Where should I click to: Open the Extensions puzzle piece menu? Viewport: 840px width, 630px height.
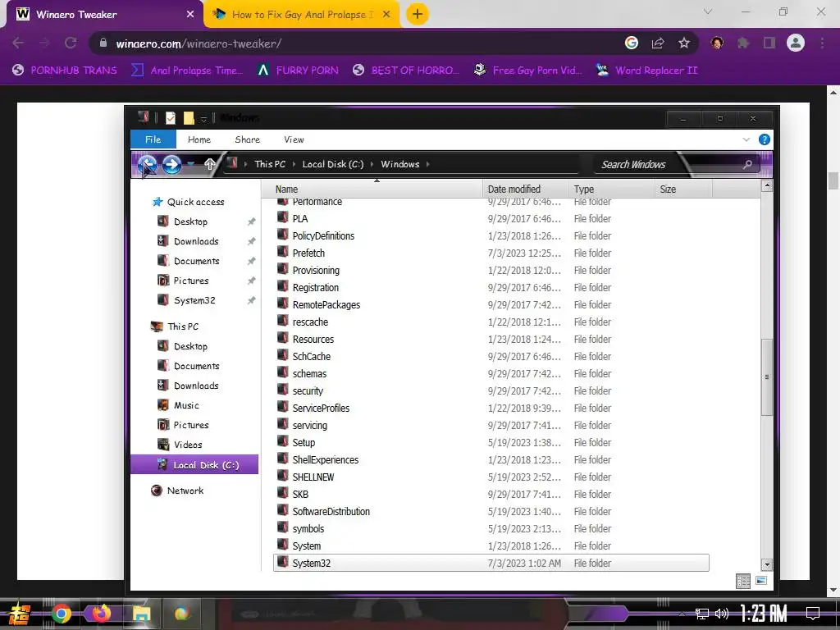743,43
